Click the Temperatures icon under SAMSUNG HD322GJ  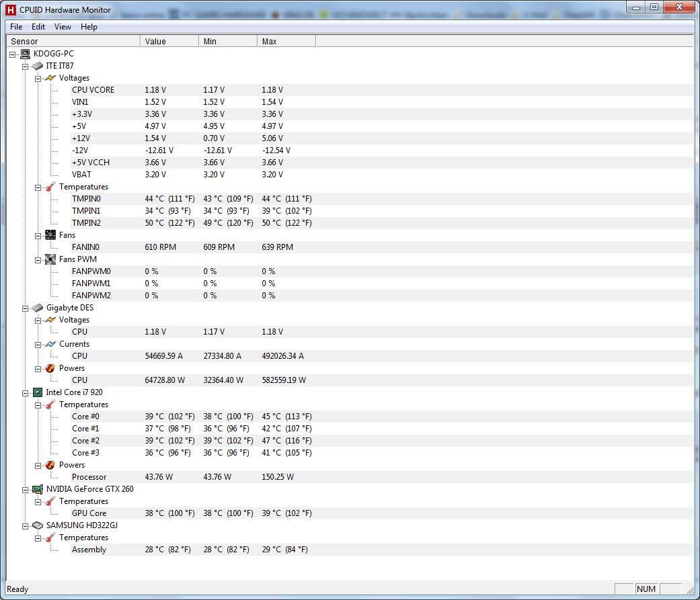coord(50,538)
